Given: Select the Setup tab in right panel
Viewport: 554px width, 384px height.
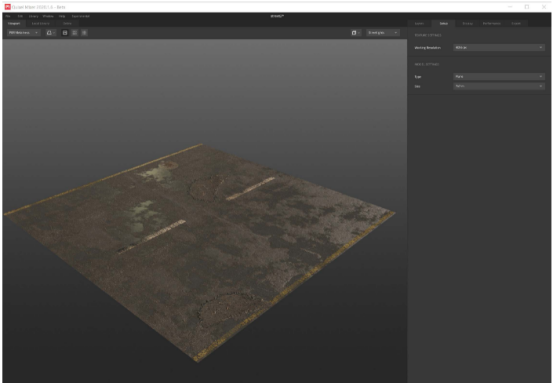Looking at the screenshot, I should (x=444, y=23).
